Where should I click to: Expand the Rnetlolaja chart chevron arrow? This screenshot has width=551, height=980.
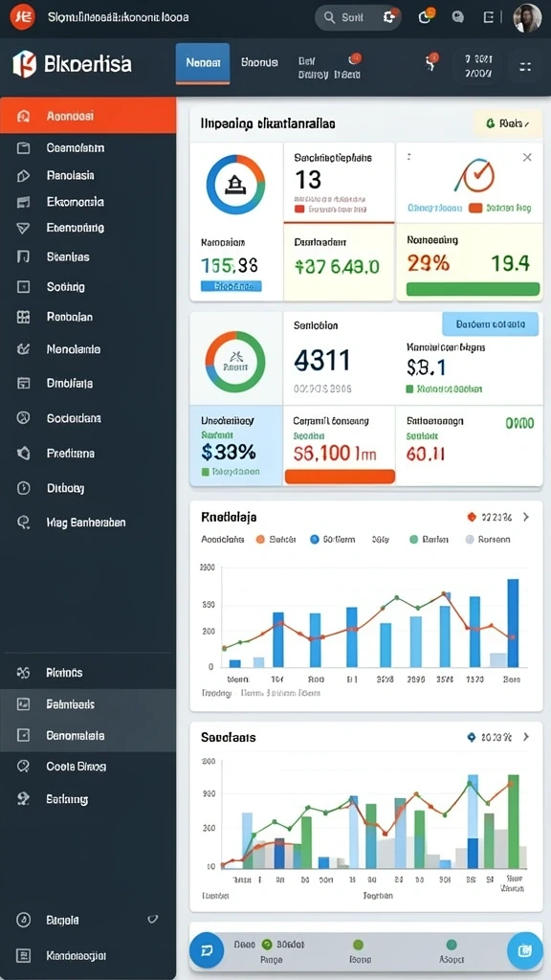coord(526,517)
